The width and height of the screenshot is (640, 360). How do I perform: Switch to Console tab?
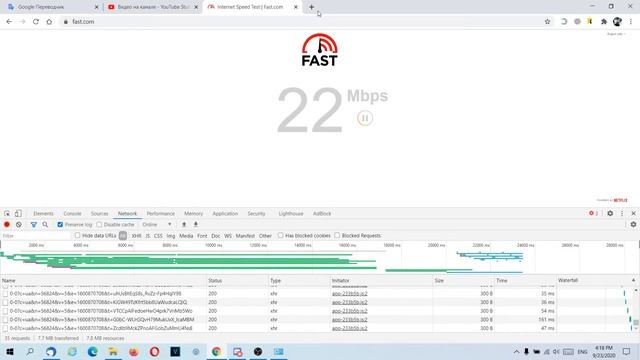tap(72, 213)
